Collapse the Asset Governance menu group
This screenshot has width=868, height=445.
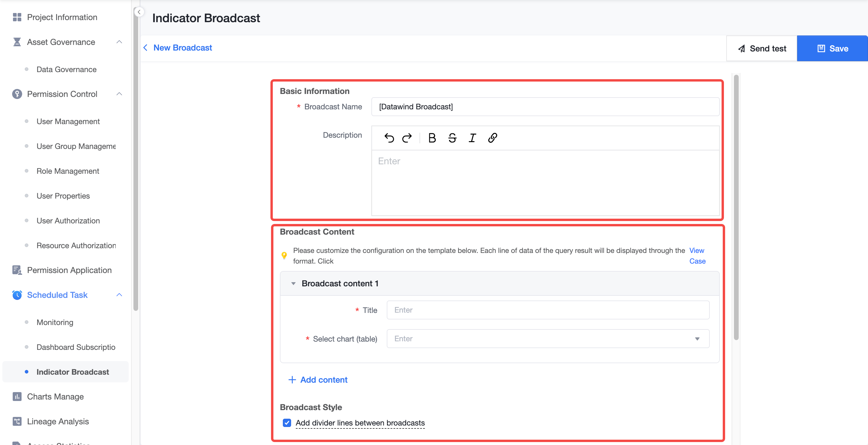coord(119,42)
